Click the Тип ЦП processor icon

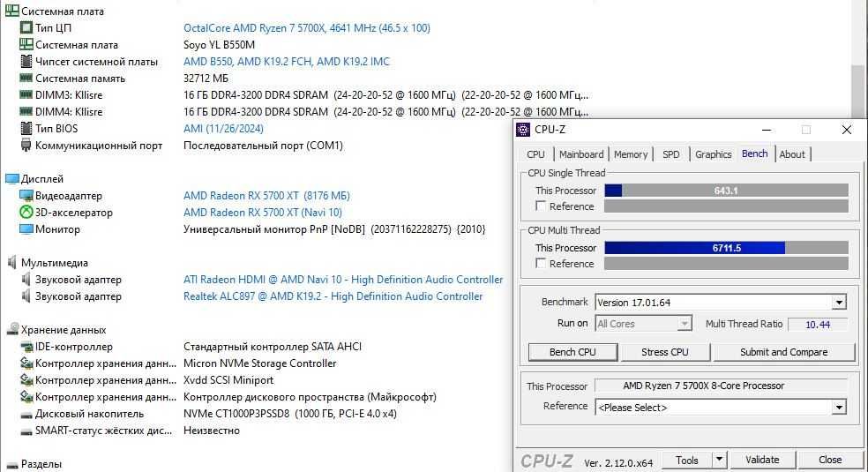(26, 27)
